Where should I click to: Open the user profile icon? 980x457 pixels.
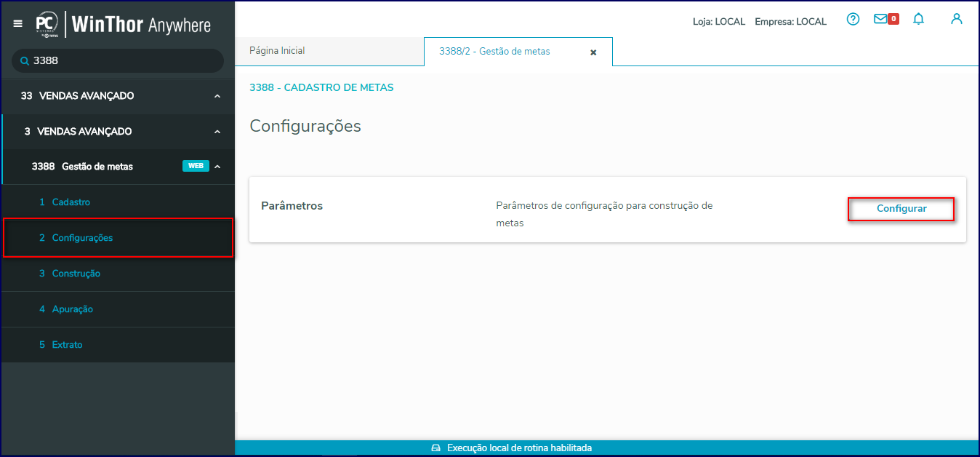point(957,20)
